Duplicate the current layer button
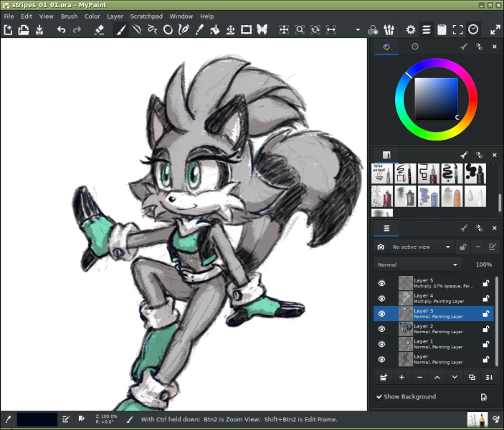Image resolution: width=504 pixels, height=430 pixels. (472, 377)
